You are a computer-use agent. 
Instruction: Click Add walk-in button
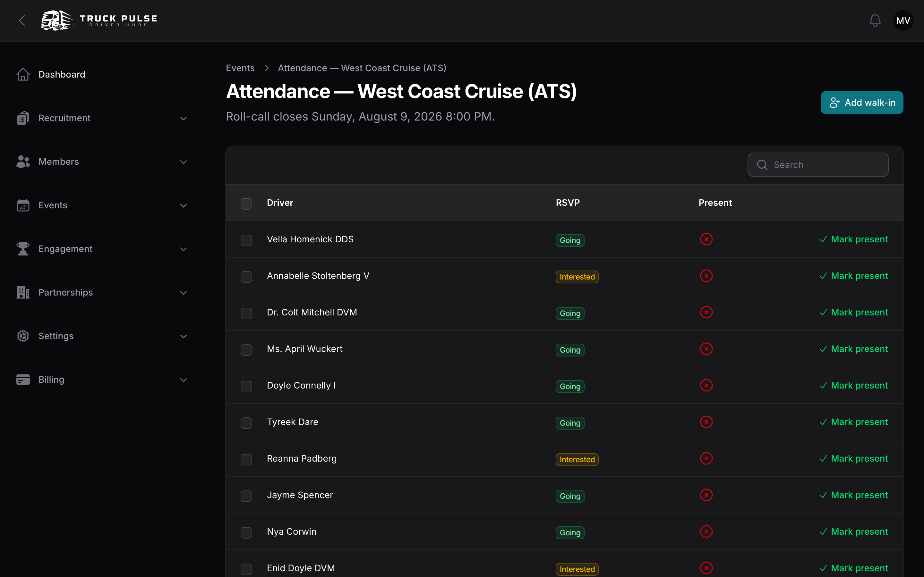[x=862, y=103]
